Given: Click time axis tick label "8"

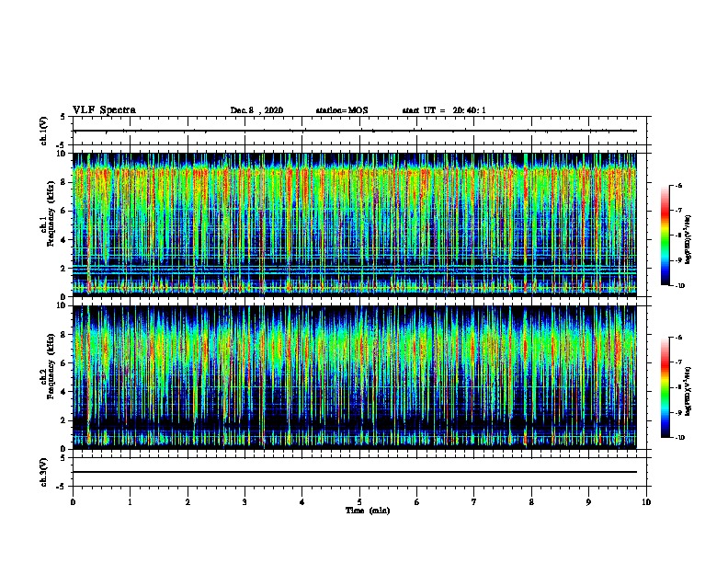Looking at the screenshot, I should coord(531,502).
